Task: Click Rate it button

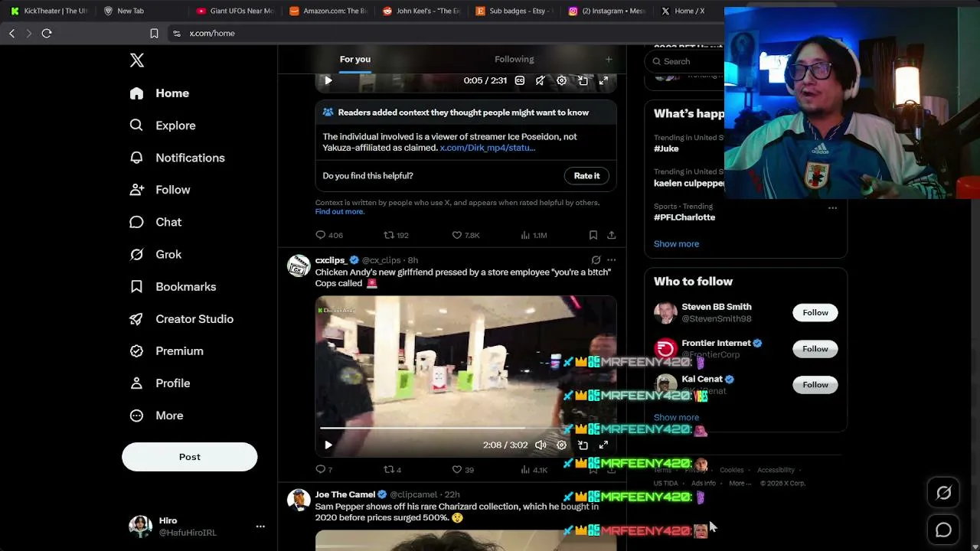Action: coord(587,176)
